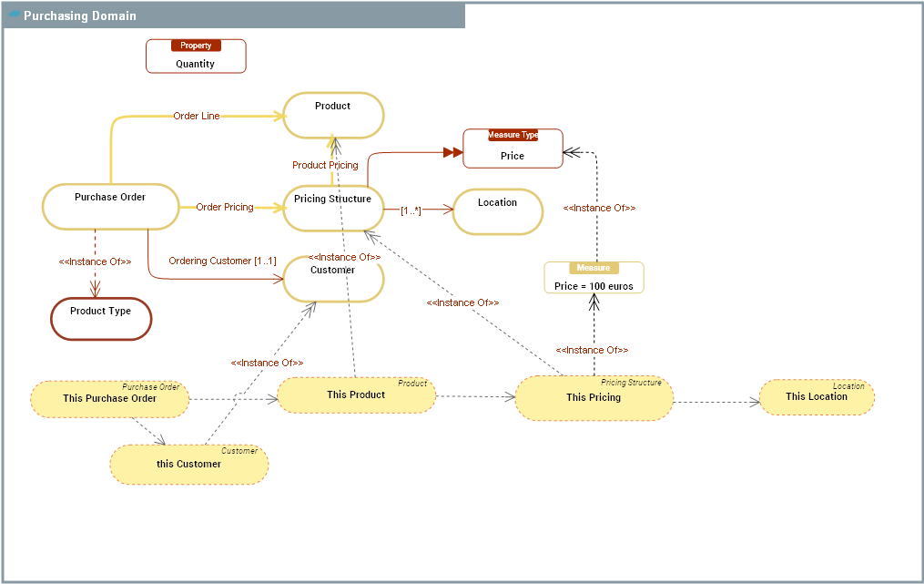Click the Purchasing Domain diagram icon

[x=15, y=15]
